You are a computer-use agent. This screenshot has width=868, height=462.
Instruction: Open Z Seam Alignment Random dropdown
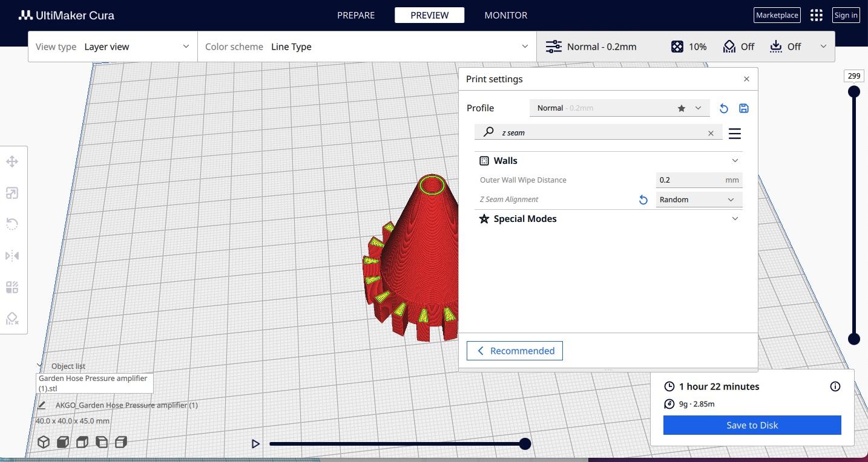click(x=699, y=200)
